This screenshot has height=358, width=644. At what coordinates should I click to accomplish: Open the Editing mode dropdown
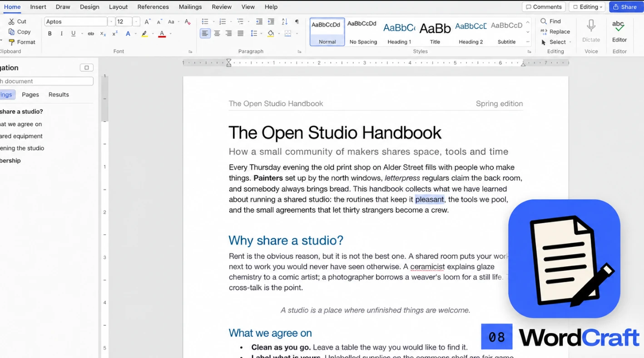point(588,7)
